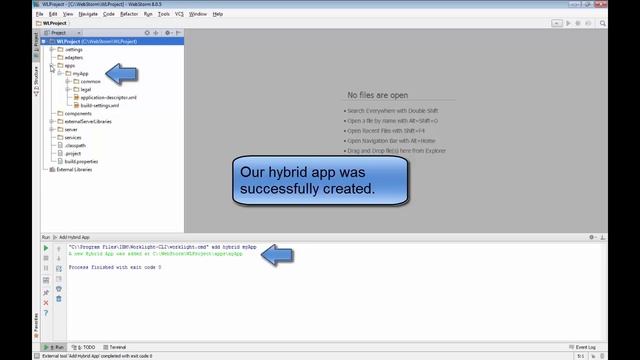Open the Event Log tab

pyautogui.click(x=582, y=347)
